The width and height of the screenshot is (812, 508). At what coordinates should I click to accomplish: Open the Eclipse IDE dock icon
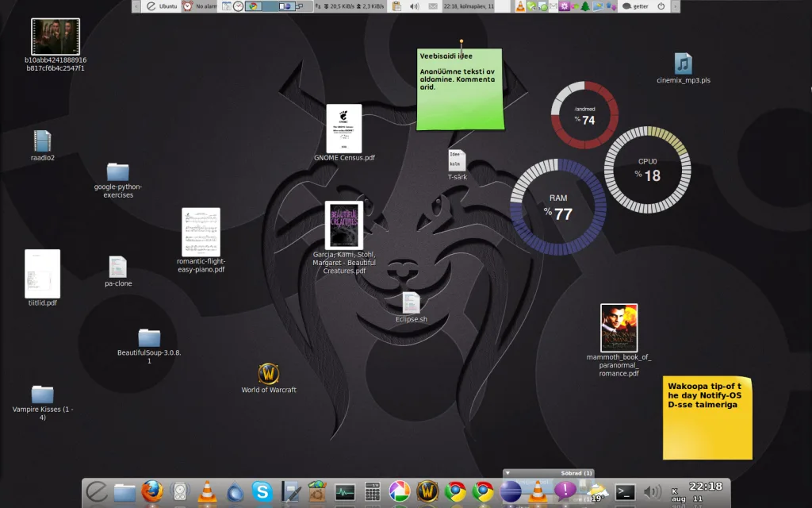[x=511, y=491]
